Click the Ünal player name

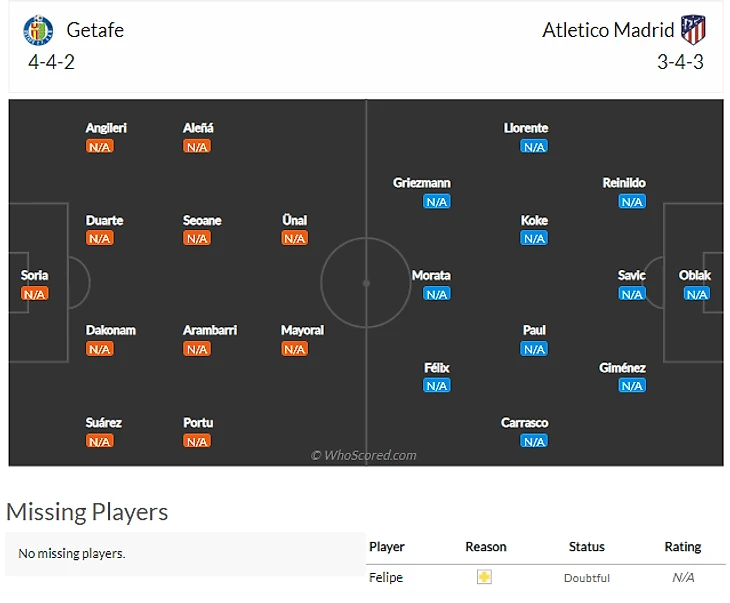click(x=294, y=220)
